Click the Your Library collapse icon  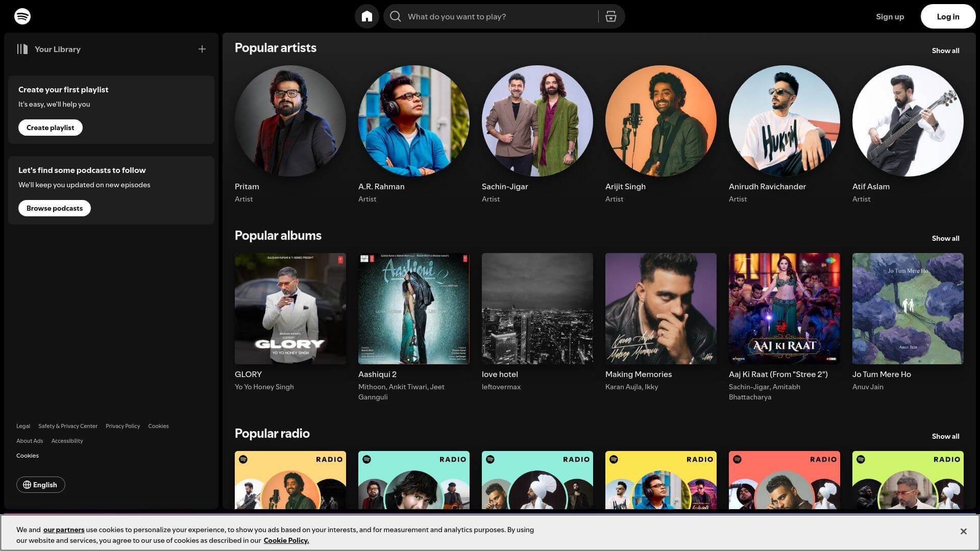(x=22, y=49)
